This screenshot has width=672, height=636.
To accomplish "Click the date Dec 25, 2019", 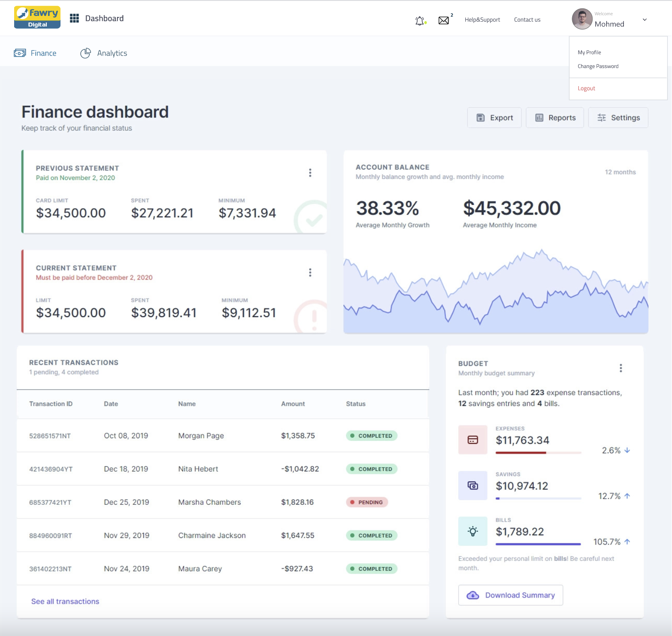I will click(x=126, y=502).
